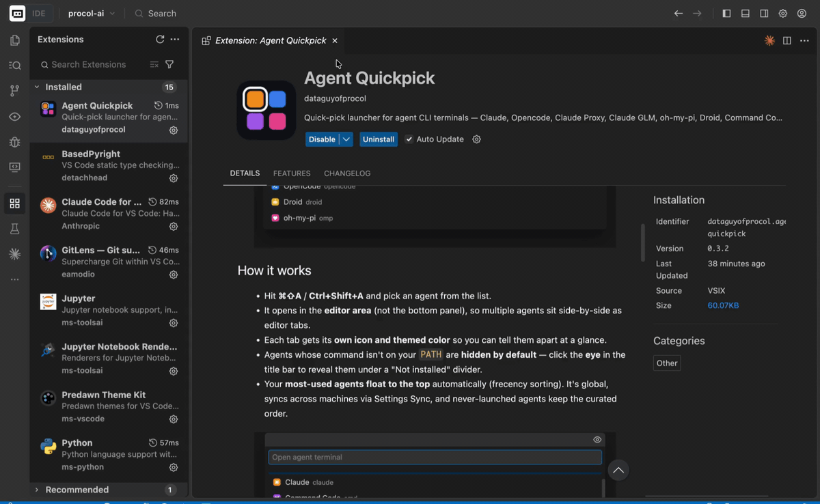Open GitLens manage gear
Screen dimensions: 820x504
[174, 275]
